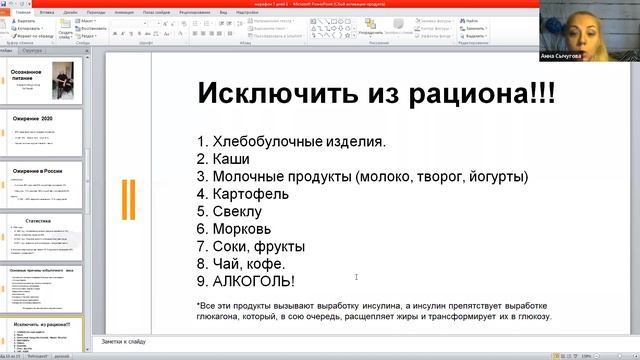Click the Найти find button
Viewport: 640px width, 360px height.
coord(469,21)
